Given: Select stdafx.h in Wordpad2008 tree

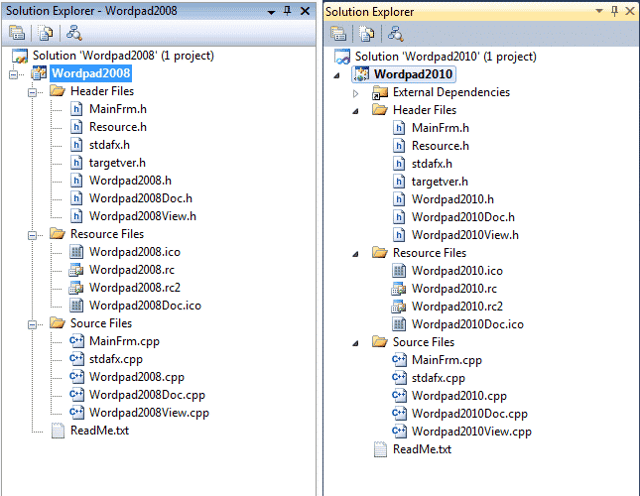Looking at the screenshot, I should tap(109, 145).
